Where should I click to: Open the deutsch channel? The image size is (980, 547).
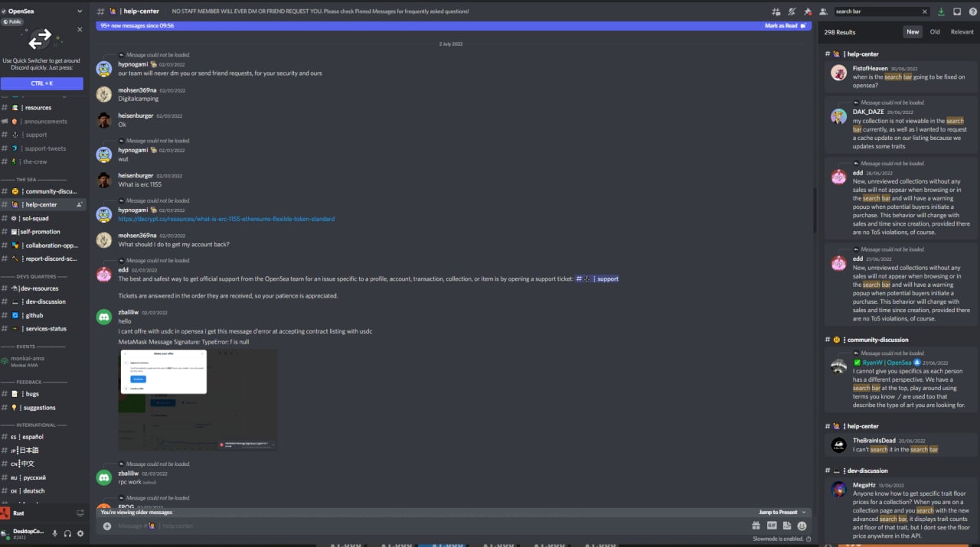point(43,491)
